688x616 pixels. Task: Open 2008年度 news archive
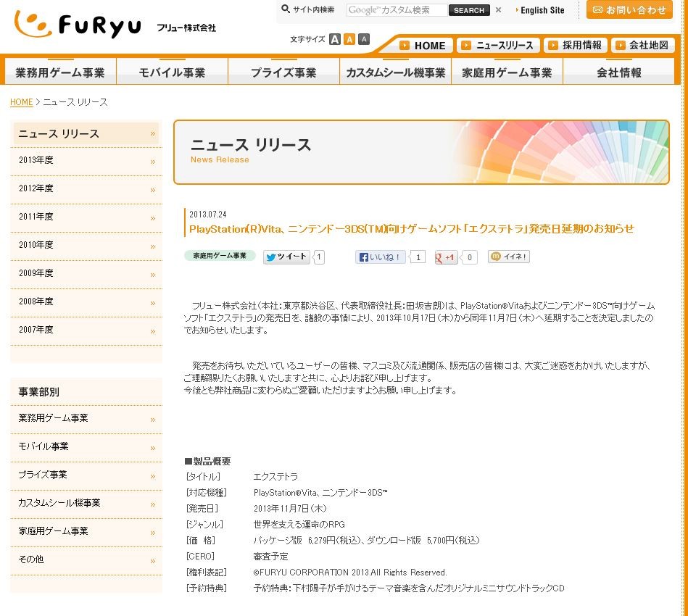(x=86, y=301)
